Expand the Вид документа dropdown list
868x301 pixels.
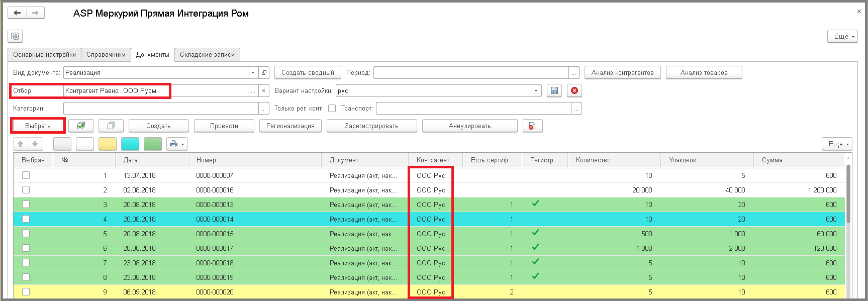[253, 73]
